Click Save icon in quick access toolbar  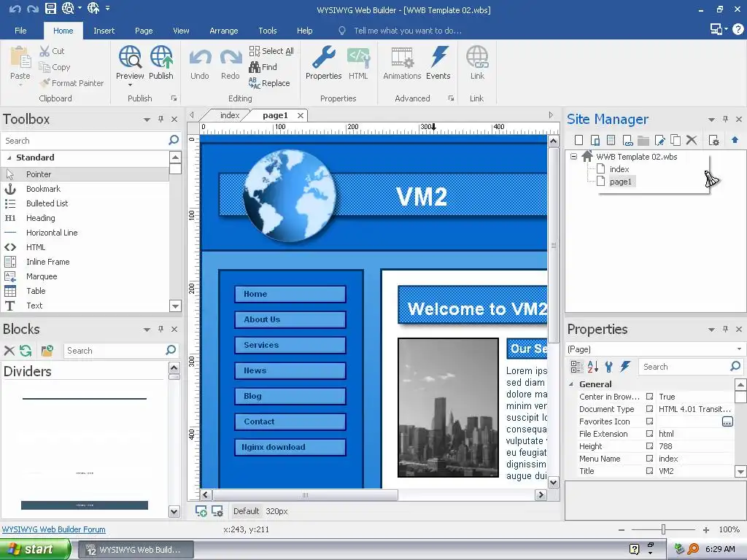click(50, 8)
